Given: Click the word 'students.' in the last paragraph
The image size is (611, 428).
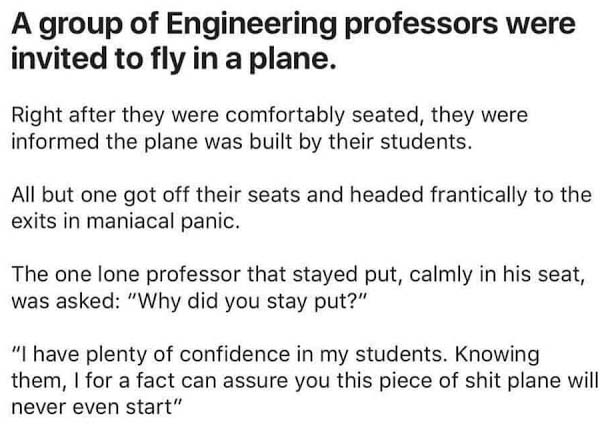Looking at the screenshot, I should (401, 355).
